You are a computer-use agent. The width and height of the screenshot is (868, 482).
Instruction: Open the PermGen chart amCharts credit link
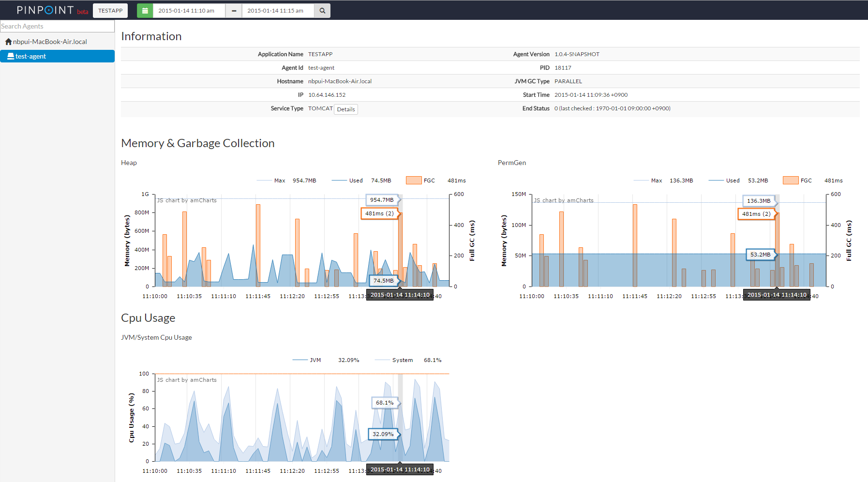pyautogui.click(x=564, y=200)
